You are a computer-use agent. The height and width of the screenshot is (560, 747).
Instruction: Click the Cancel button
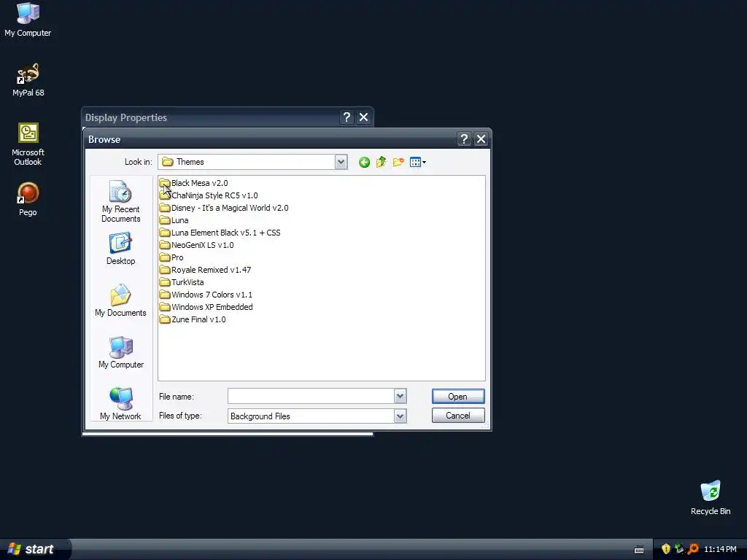458,415
